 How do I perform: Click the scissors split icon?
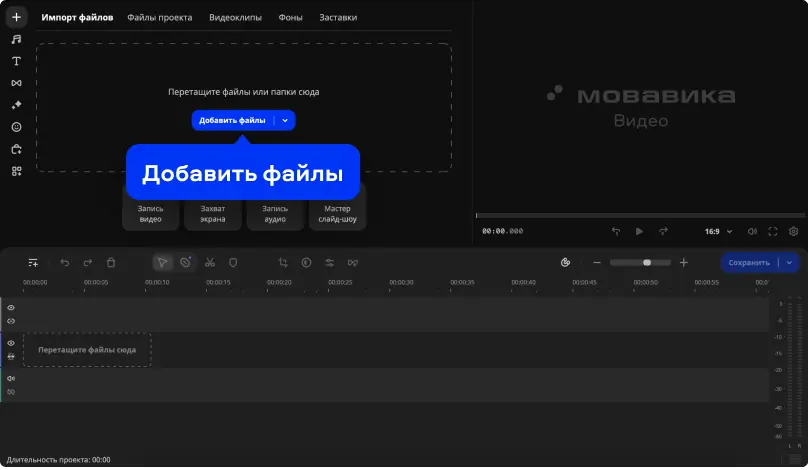[x=210, y=263]
